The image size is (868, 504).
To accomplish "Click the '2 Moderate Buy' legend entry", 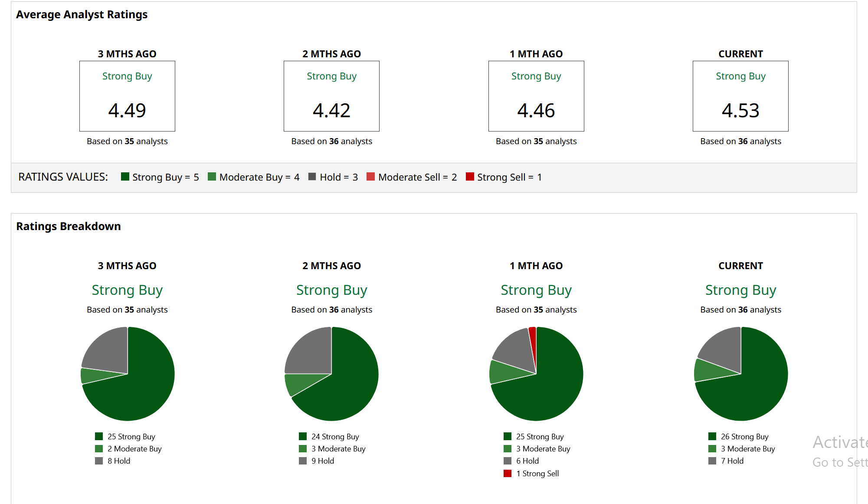I will (x=134, y=449).
